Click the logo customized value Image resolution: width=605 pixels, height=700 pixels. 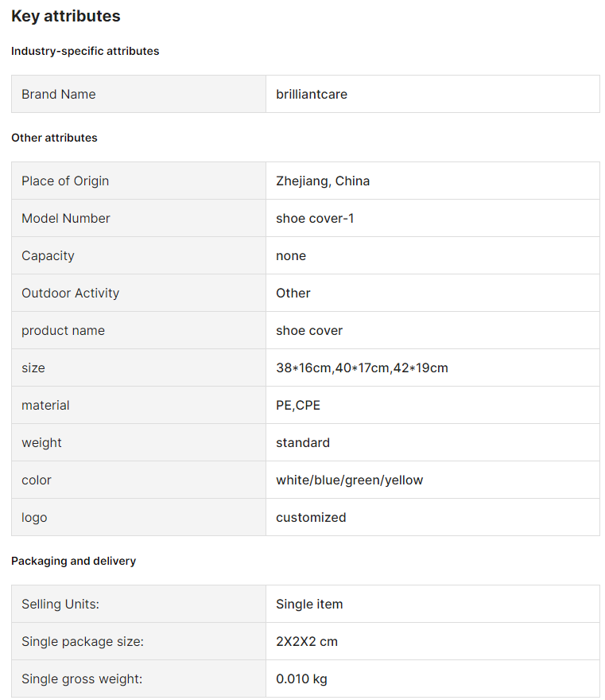click(311, 517)
